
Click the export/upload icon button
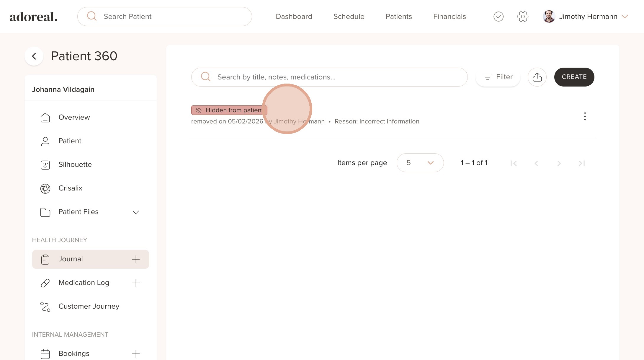point(537,77)
